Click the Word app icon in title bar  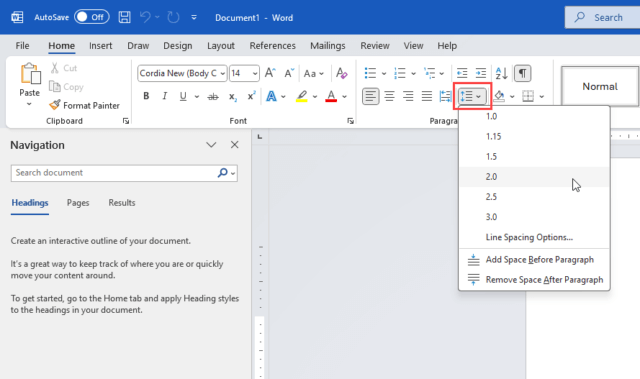coord(17,17)
